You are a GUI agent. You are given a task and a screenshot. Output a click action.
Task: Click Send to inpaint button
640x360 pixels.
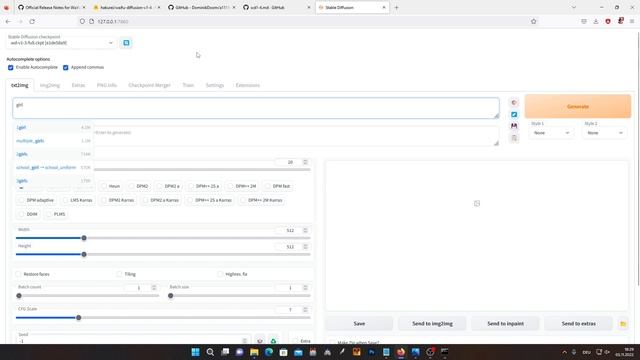[505, 324]
